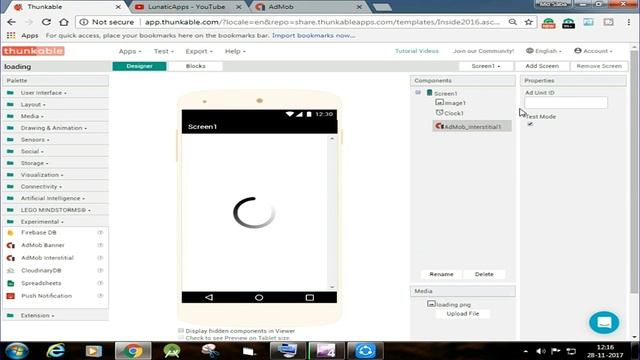Go to the browser home icon
Image resolution: width=640 pixels, height=360 pixels.
64,22
